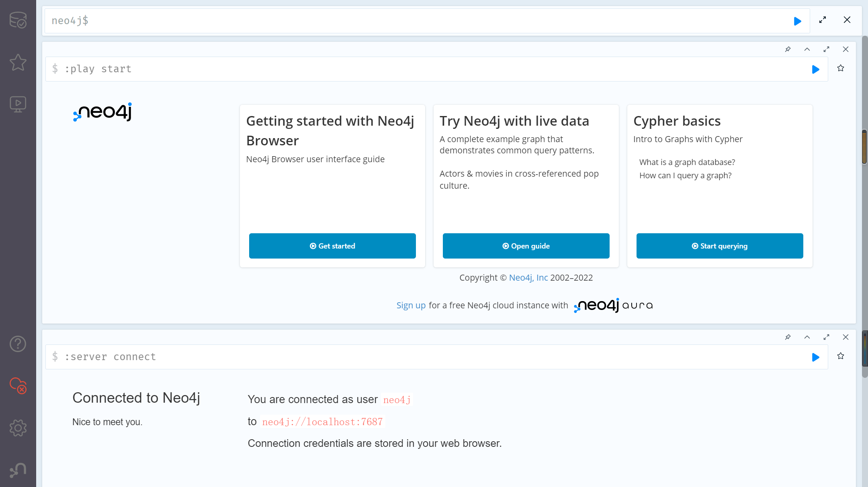Pin the :play start frame

pos(788,49)
